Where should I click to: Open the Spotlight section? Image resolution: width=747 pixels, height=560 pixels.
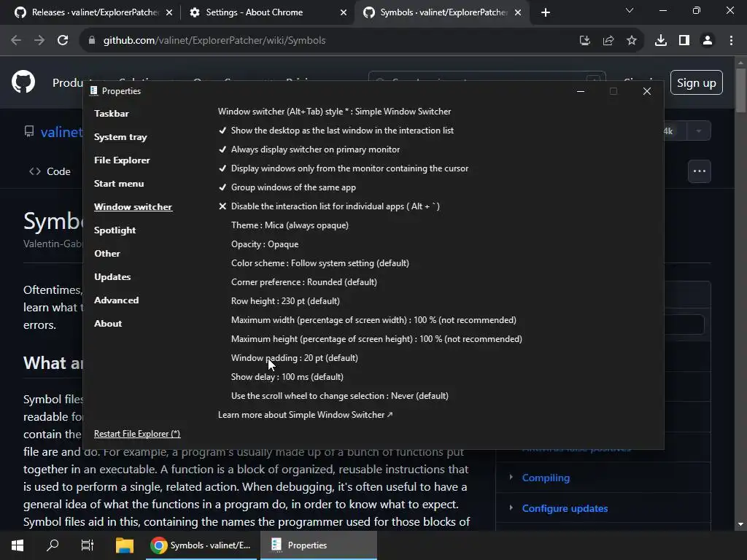coord(115,230)
